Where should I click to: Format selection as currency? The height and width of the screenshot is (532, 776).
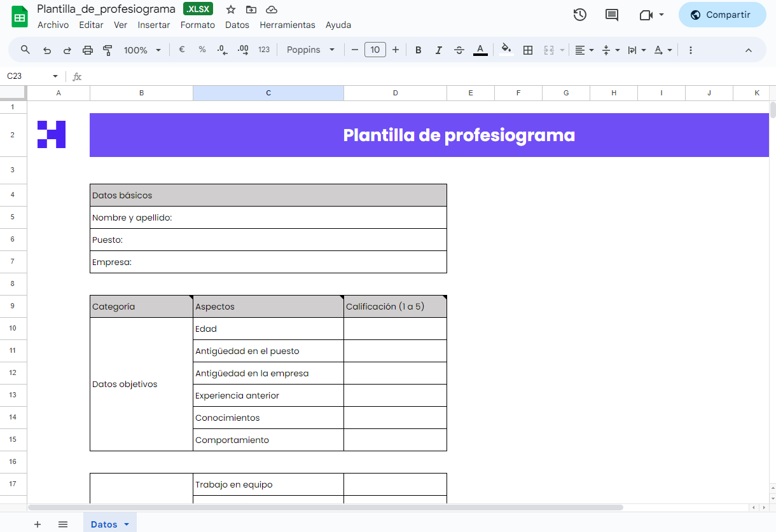[181, 50]
